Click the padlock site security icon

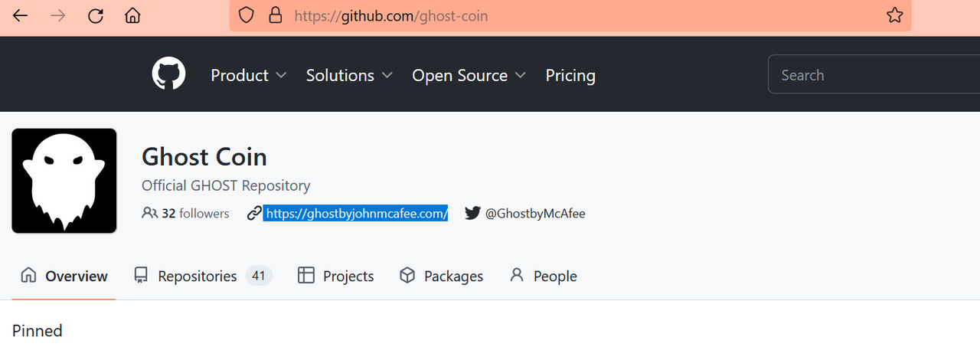275,15
